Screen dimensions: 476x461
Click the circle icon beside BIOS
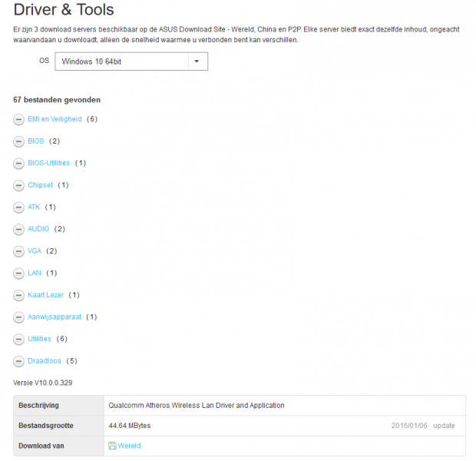18,141
